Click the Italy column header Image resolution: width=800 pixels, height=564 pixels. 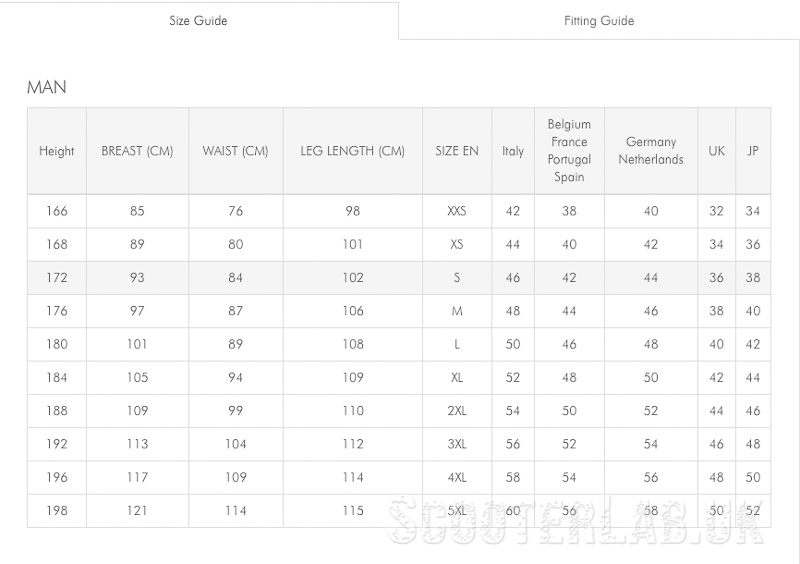(x=513, y=151)
